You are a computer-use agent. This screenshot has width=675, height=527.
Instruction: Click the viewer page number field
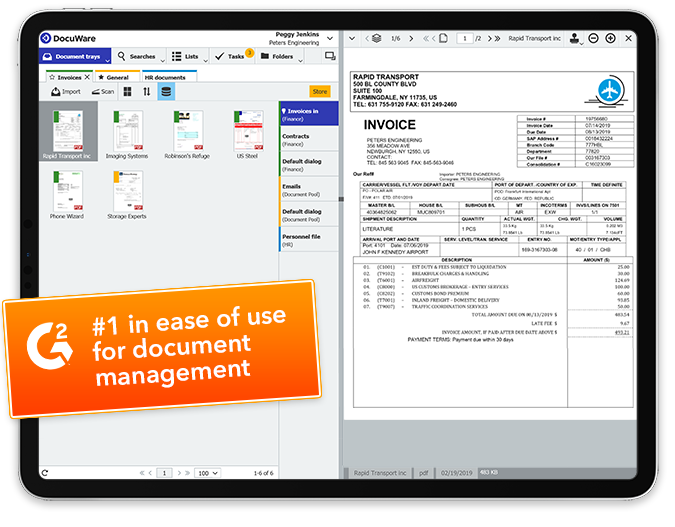tap(464, 38)
